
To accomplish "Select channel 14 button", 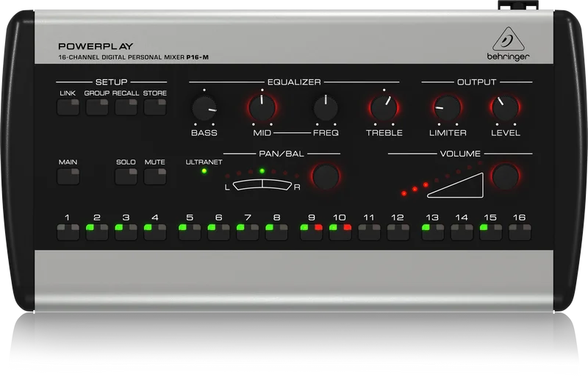I will point(462,231).
